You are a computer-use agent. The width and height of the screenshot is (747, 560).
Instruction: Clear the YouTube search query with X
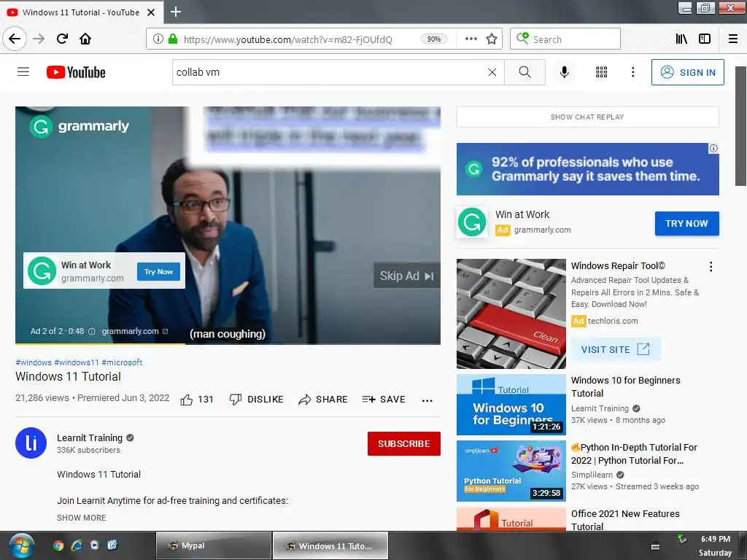coord(492,72)
